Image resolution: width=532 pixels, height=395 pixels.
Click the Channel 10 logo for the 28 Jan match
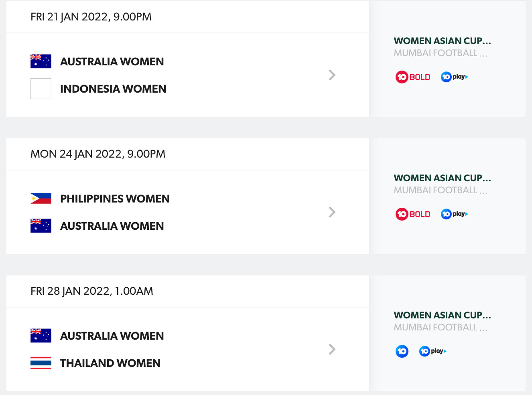[x=402, y=351]
